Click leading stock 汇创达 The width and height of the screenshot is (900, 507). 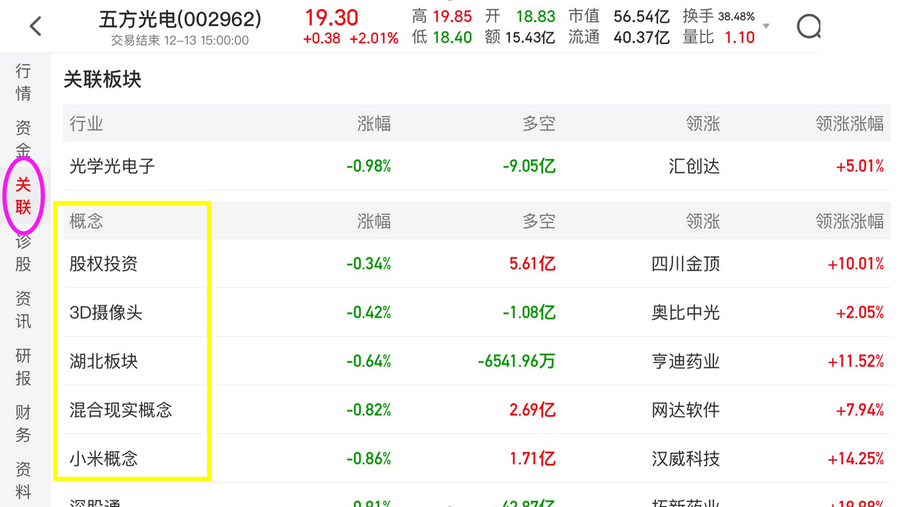[x=694, y=167]
